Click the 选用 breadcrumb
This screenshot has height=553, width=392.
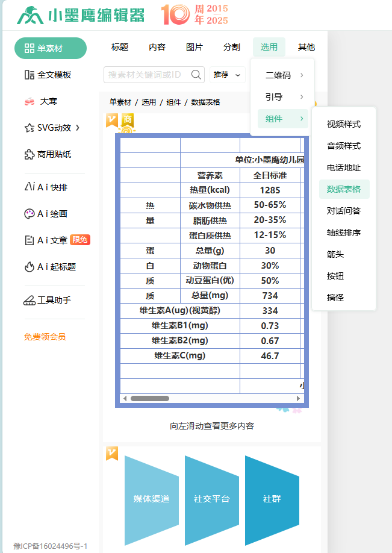tap(149, 102)
